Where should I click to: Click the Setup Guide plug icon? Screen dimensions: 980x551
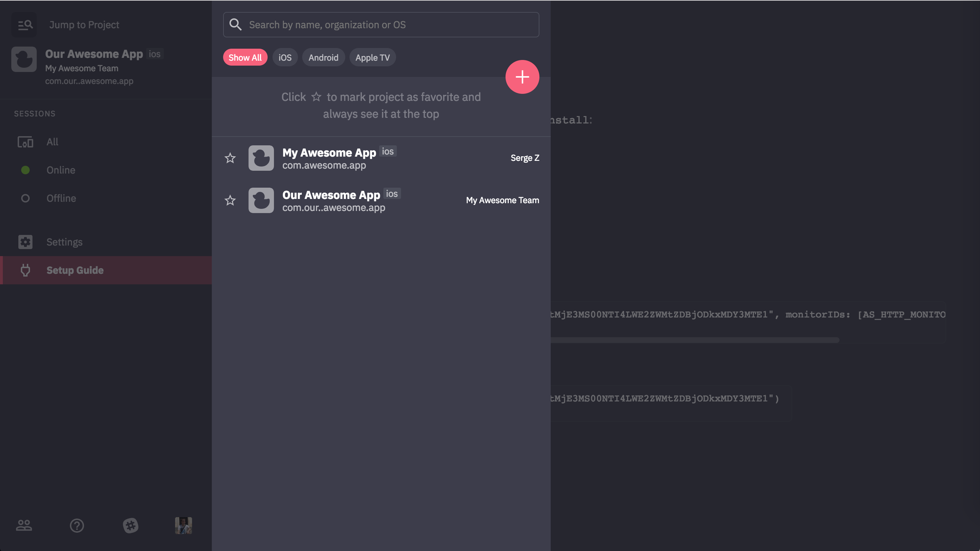25,270
